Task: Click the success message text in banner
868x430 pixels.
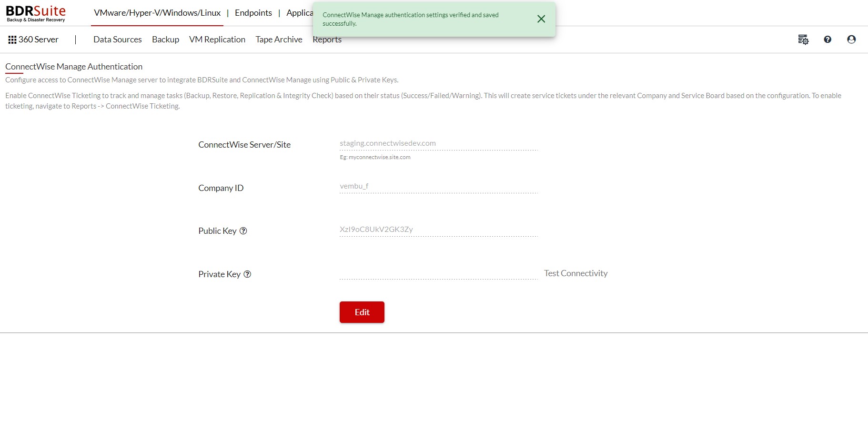Action: pos(411,19)
